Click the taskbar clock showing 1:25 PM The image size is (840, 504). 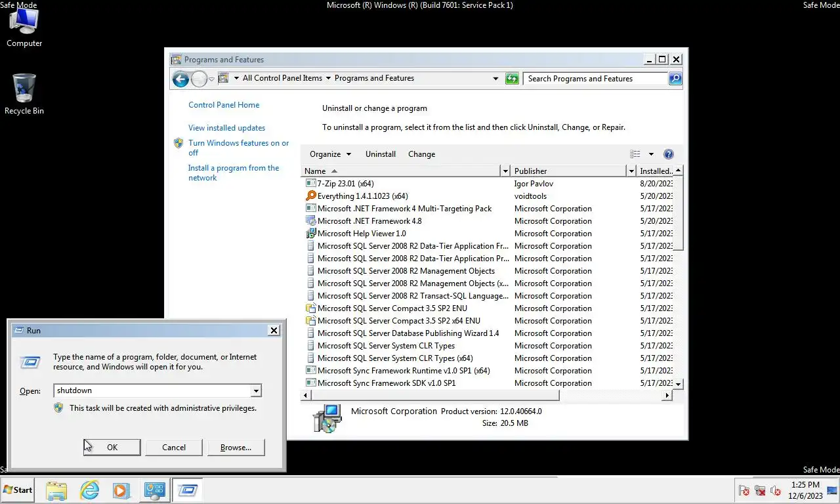click(805, 490)
